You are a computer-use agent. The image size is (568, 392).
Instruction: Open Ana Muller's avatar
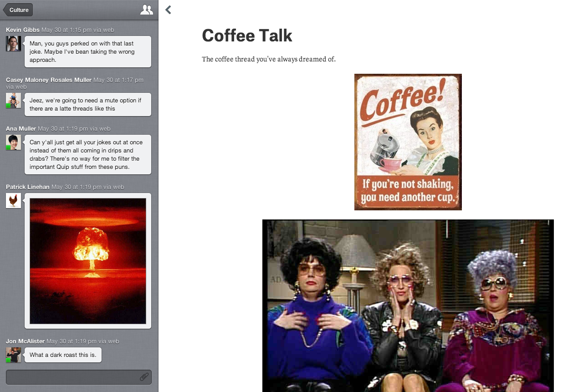pyautogui.click(x=13, y=143)
